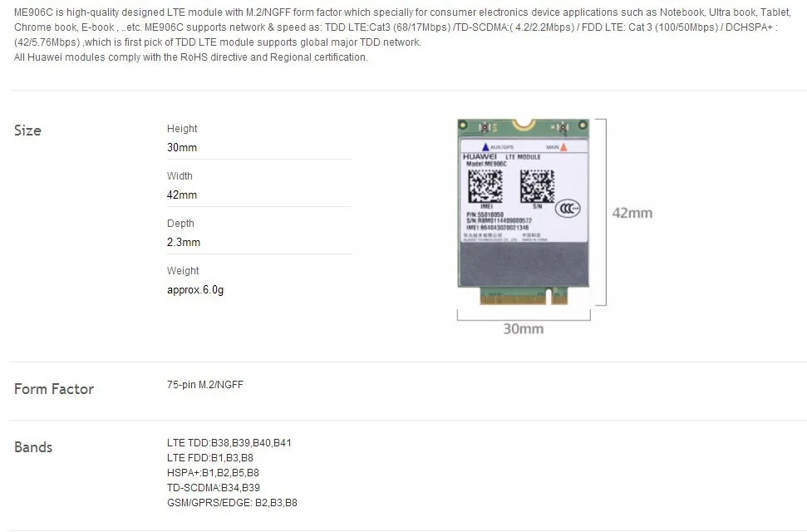Select the 'Size' section heading
The height and width of the screenshot is (532, 807).
point(27,131)
